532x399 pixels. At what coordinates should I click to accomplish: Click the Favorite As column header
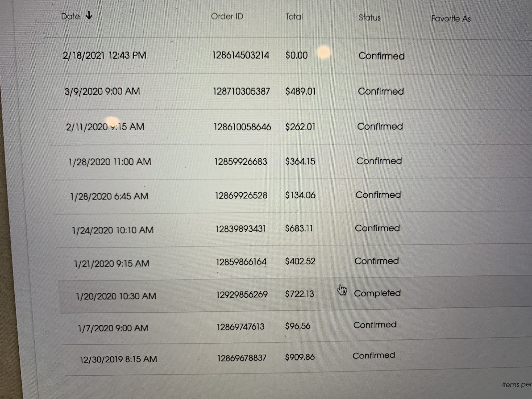coord(451,19)
